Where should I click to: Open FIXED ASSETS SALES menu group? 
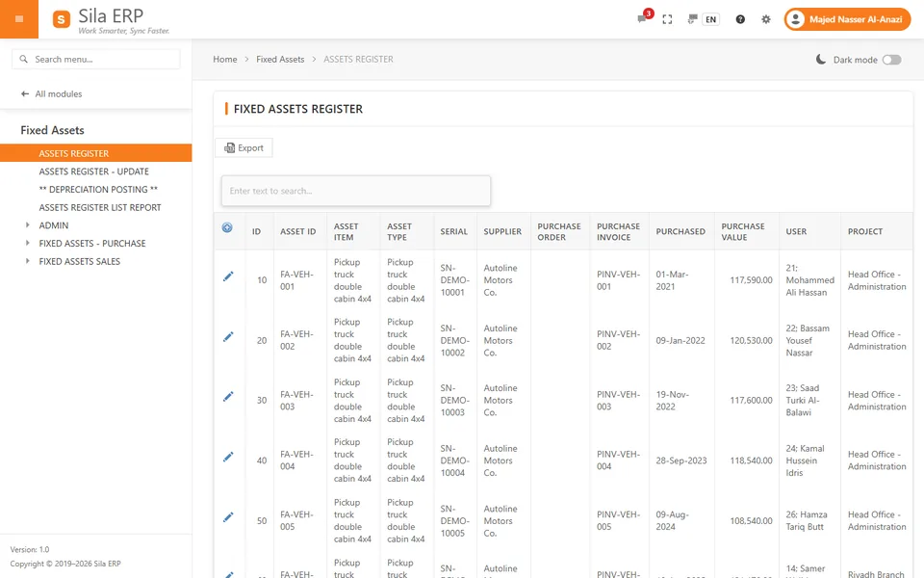[80, 261]
